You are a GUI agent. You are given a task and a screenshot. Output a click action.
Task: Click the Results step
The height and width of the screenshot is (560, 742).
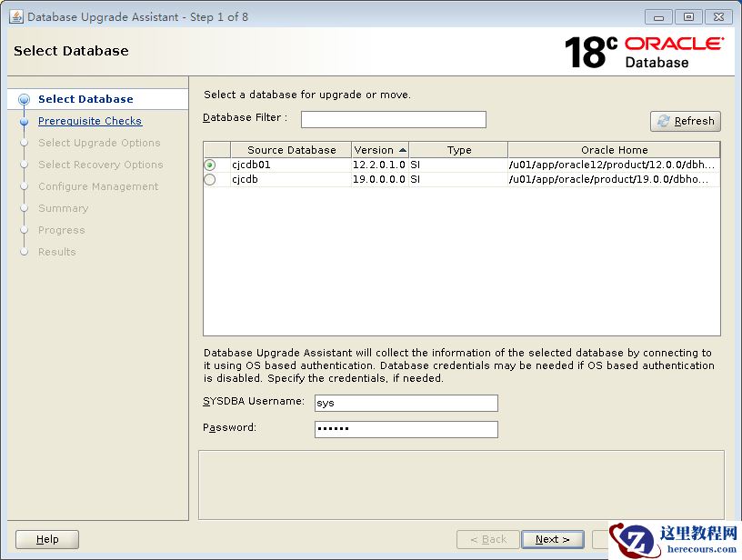coord(56,252)
